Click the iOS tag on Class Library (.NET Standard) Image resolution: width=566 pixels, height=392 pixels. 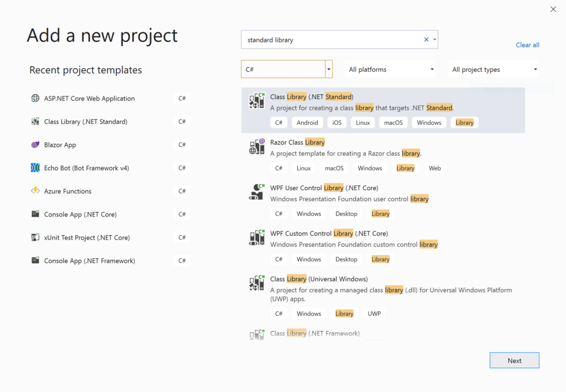337,123
